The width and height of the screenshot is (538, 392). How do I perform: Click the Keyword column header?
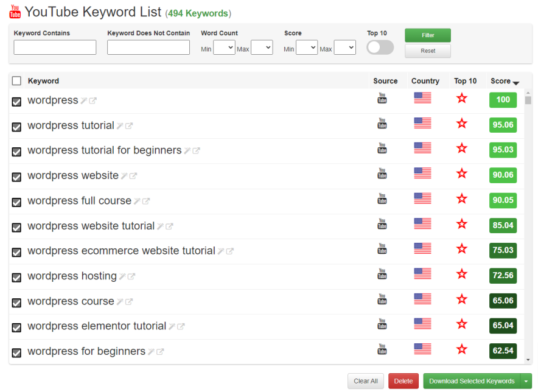coord(43,80)
